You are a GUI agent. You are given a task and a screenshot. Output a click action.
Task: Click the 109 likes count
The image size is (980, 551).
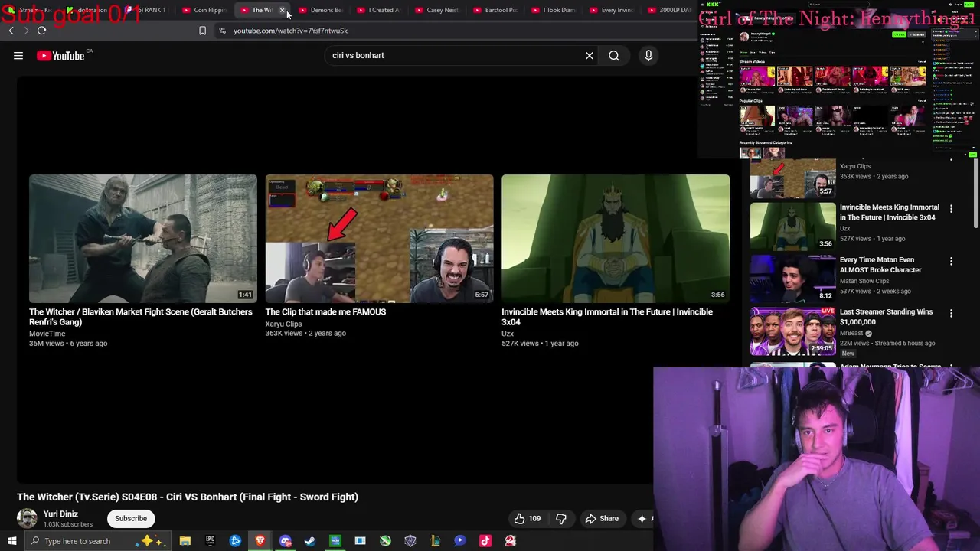point(534,518)
